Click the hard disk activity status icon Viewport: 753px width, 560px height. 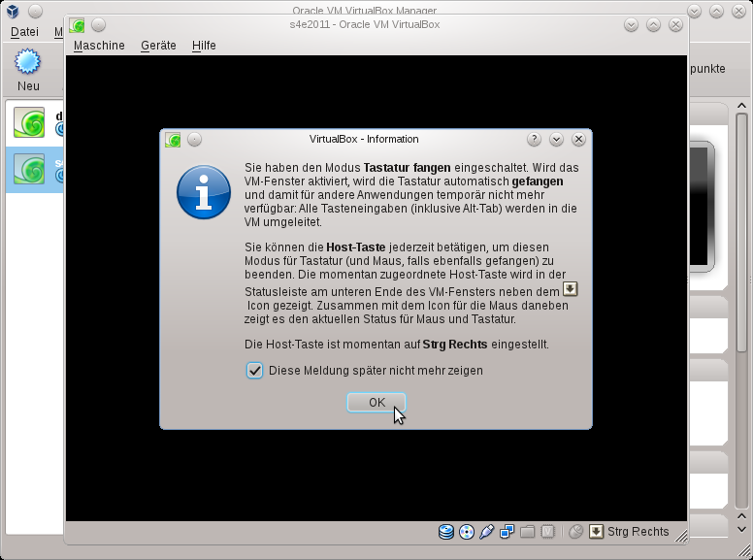point(446,532)
